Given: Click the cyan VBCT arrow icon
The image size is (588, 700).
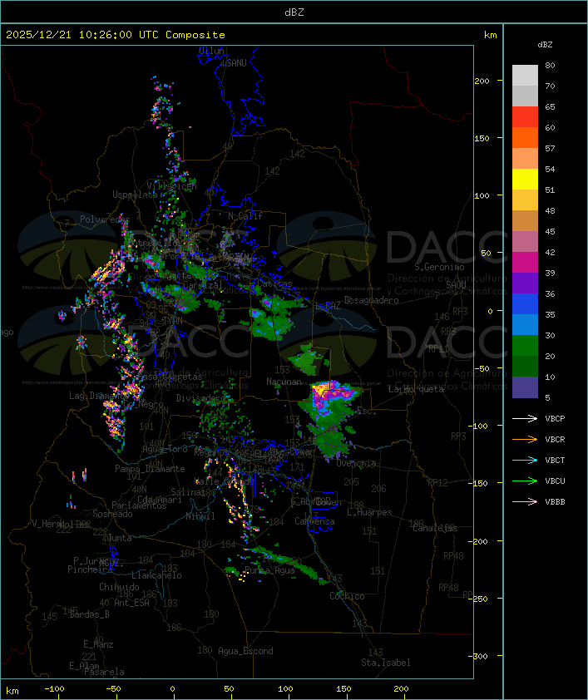Looking at the screenshot, I should tap(525, 460).
